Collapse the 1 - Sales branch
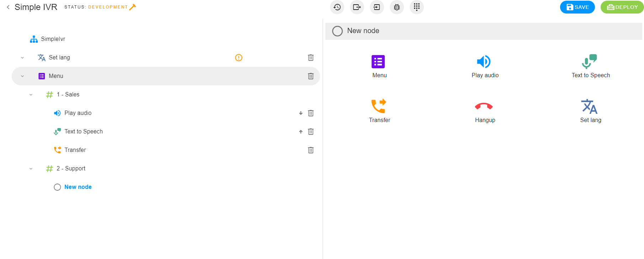644x259 pixels. tap(31, 95)
